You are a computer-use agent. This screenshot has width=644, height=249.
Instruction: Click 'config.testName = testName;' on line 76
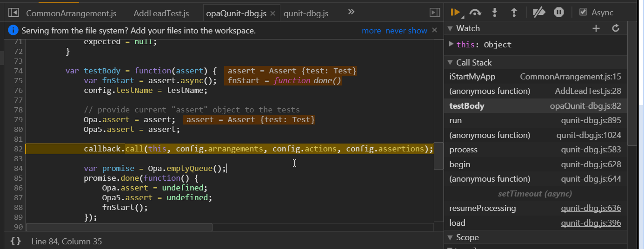click(146, 90)
